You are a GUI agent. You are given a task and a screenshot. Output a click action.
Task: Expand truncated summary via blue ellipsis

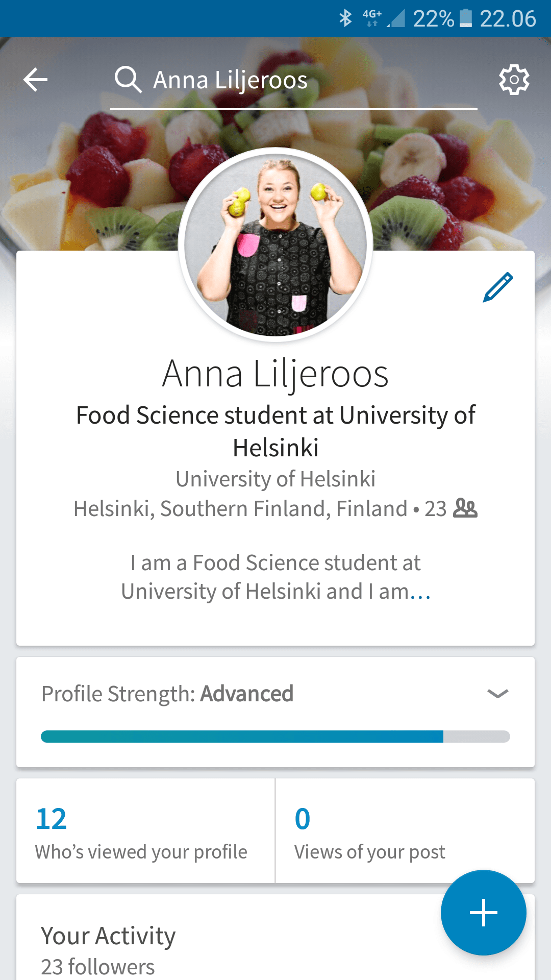420,592
